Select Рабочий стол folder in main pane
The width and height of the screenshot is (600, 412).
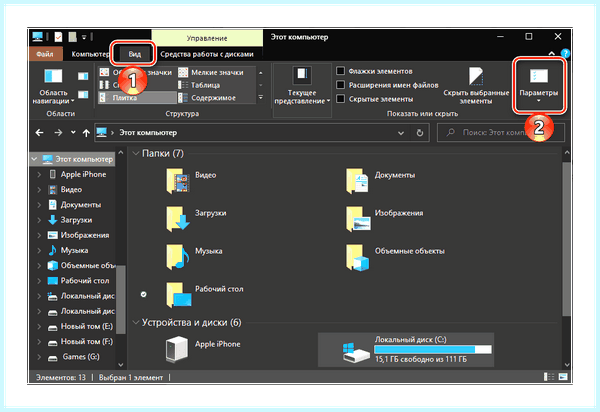pyautogui.click(x=205, y=294)
